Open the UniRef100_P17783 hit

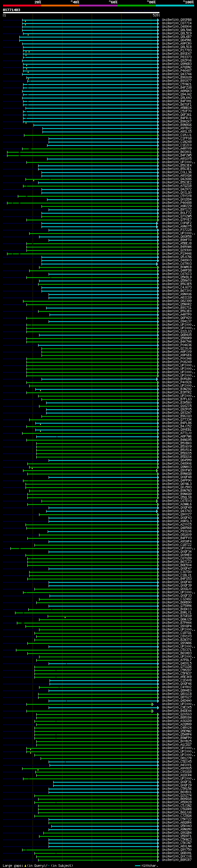177,50
